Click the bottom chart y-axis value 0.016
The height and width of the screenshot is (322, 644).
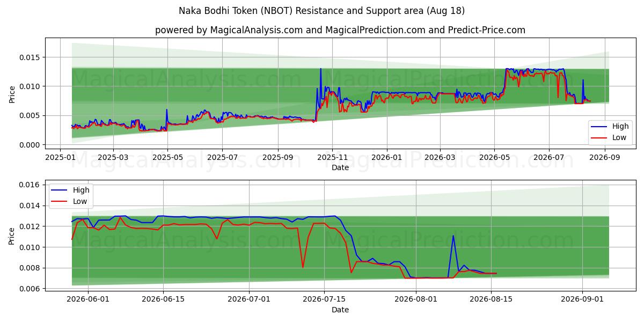click(31, 185)
